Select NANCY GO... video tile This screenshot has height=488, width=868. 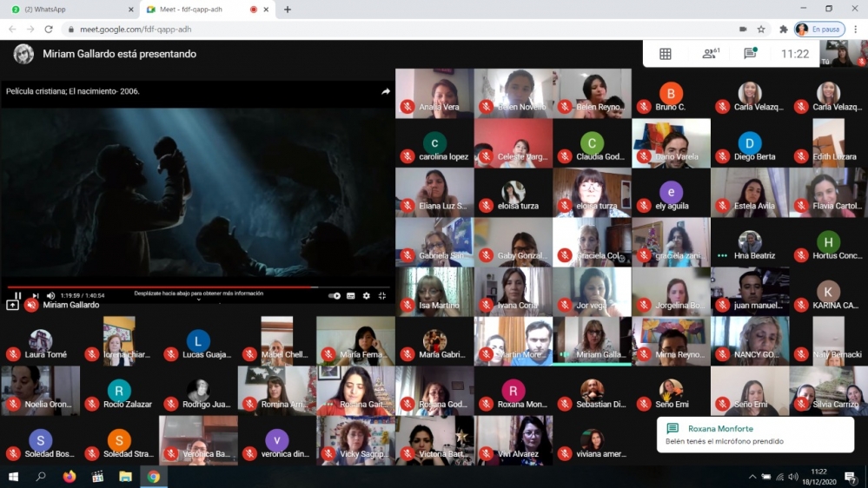coord(750,341)
